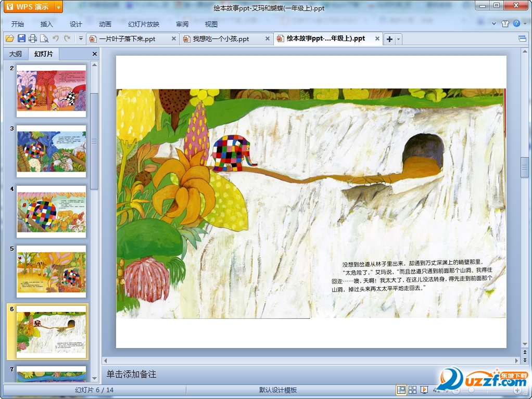
Task: Go to previous slide double arrow
Action: 525,353
